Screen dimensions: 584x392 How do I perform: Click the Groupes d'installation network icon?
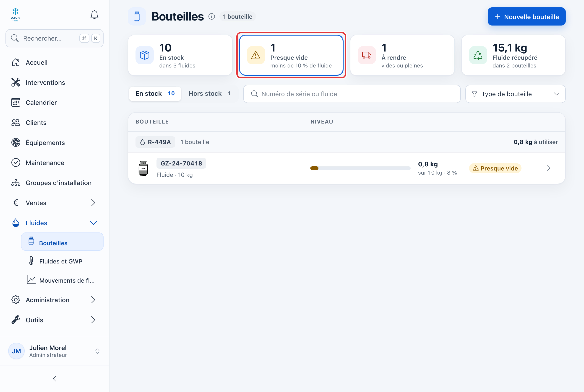[16, 183]
